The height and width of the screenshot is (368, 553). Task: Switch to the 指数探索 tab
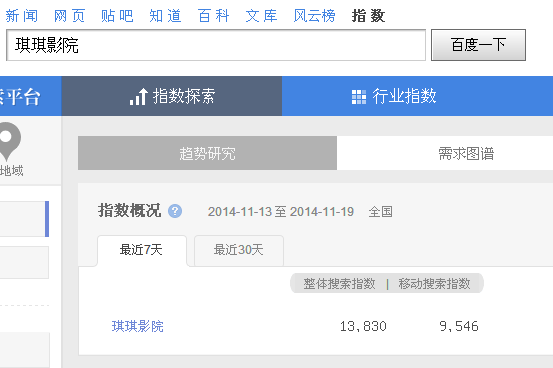(172, 96)
